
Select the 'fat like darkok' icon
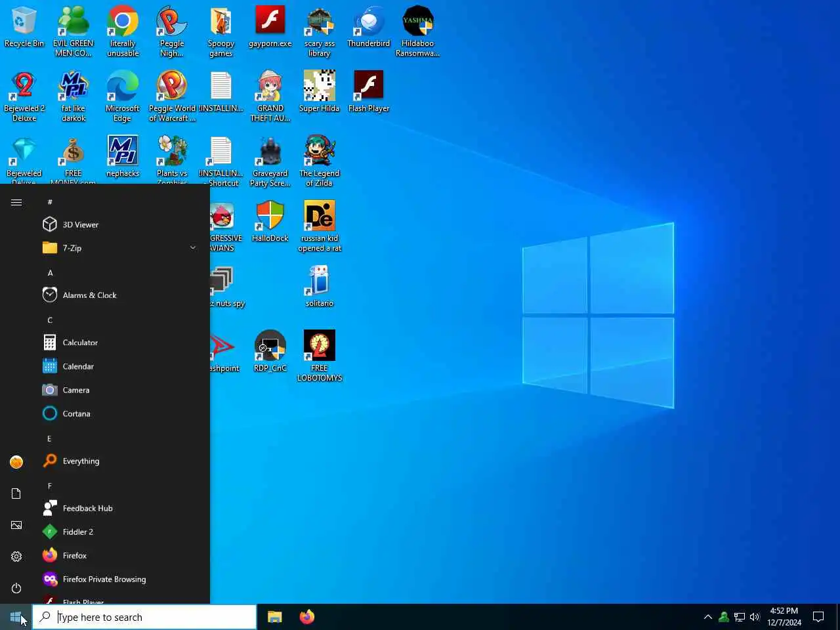73,96
